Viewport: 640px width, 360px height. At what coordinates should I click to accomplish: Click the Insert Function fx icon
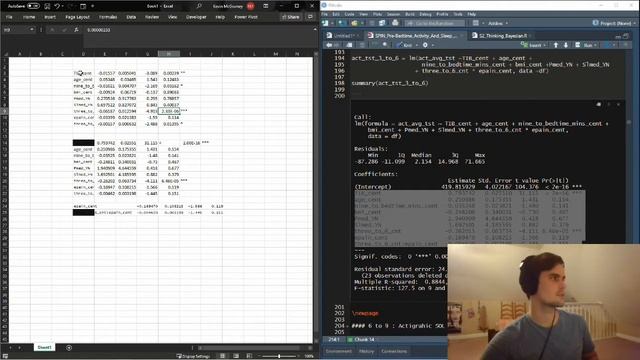(x=76, y=30)
